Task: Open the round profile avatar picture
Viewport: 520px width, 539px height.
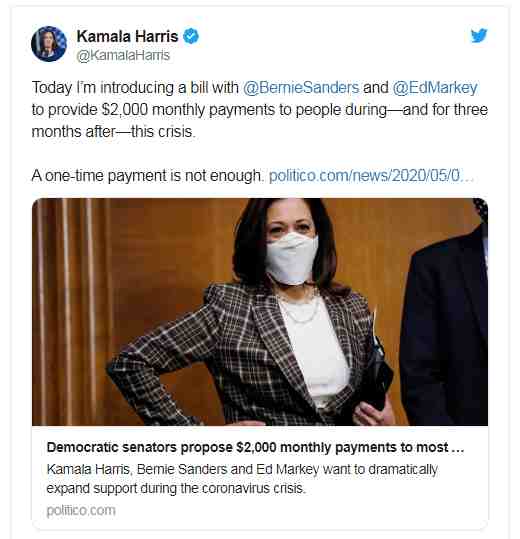Action: (x=49, y=44)
